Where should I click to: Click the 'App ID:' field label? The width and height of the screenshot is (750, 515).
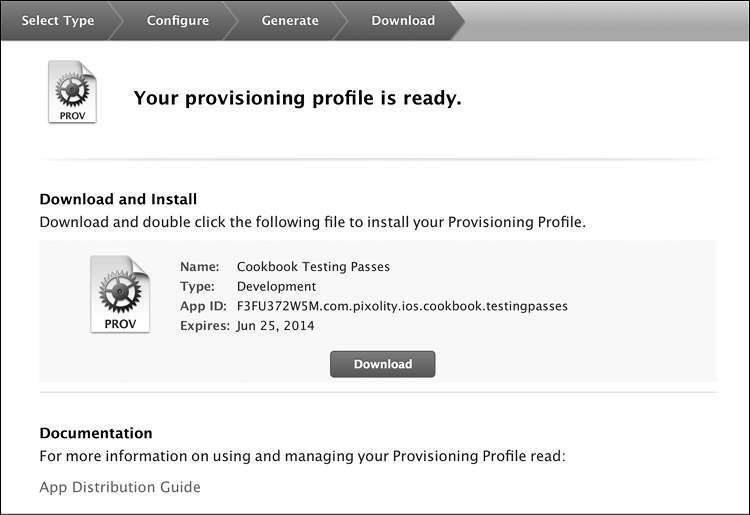tap(203, 306)
